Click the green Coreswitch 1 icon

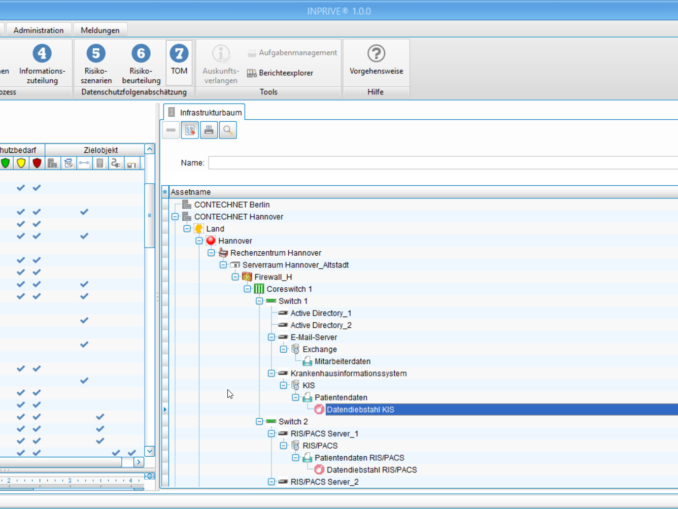point(259,289)
